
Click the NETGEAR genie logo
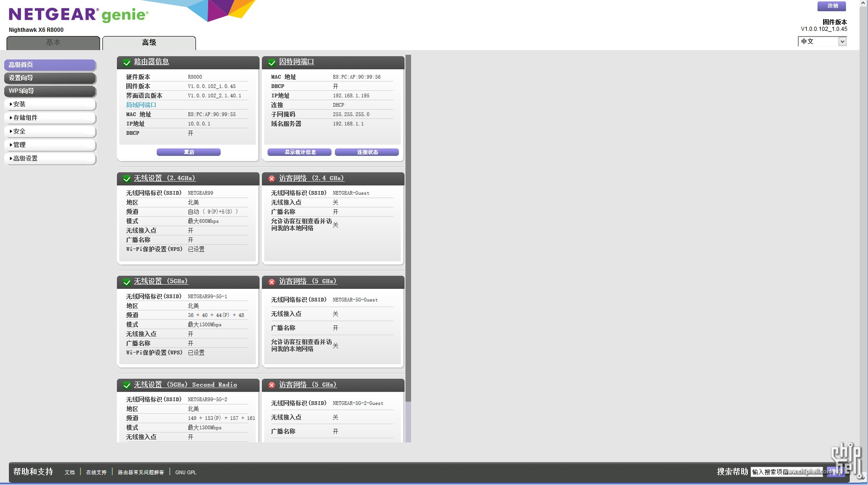79,15
